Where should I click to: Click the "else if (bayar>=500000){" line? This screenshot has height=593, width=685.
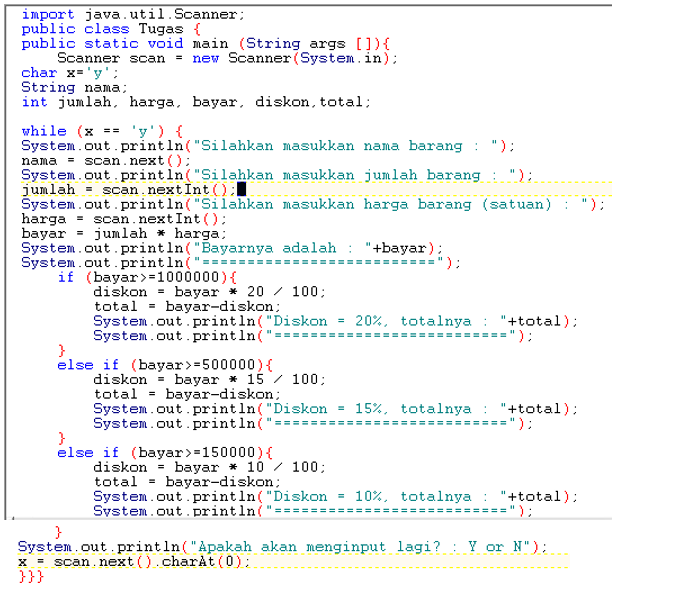pyautogui.click(x=165, y=365)
